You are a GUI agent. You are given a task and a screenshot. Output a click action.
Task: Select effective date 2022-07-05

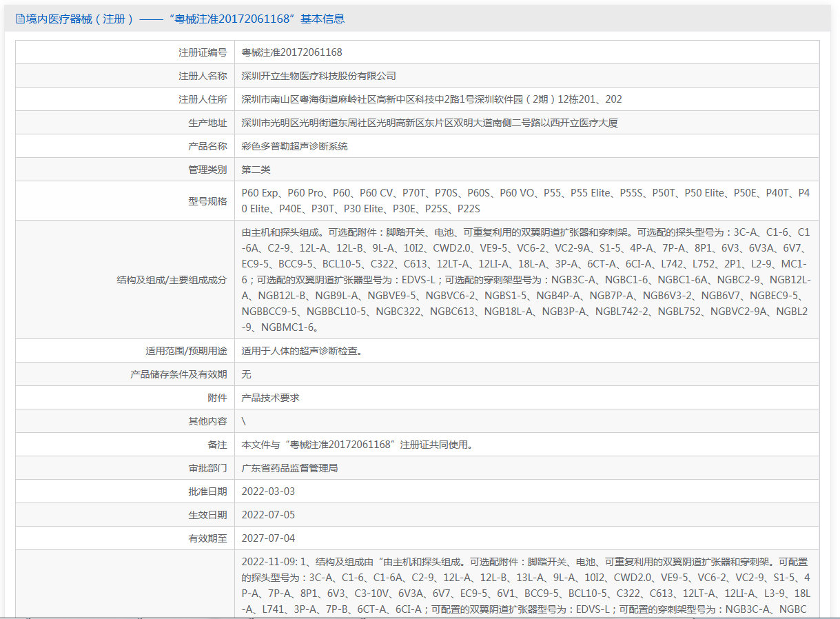[x=268, y=515]
